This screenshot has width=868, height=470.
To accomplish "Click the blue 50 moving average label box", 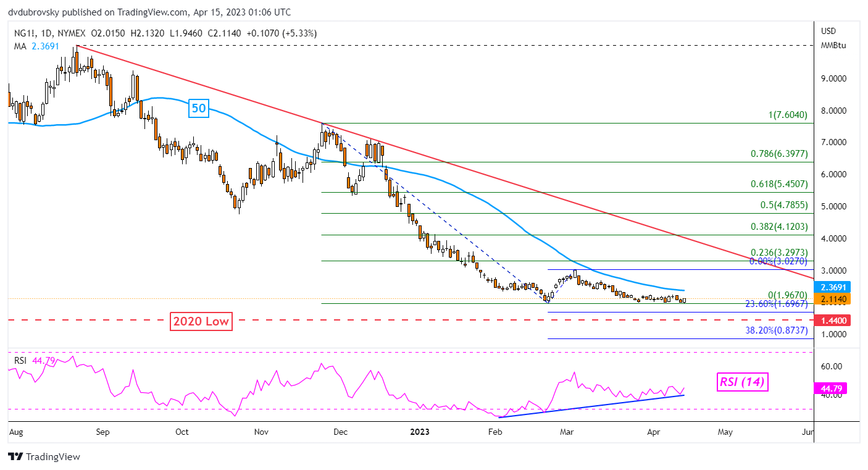I will pos(199,109).
